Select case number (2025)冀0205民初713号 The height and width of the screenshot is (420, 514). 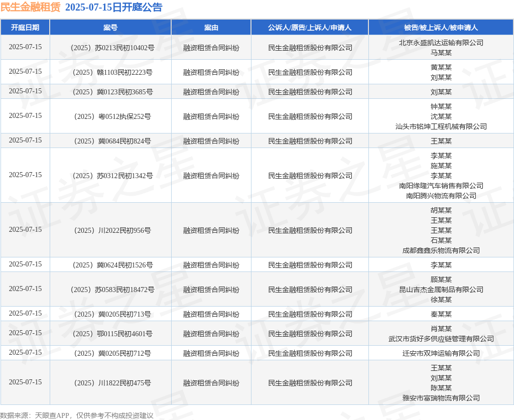tap(112, 314)
